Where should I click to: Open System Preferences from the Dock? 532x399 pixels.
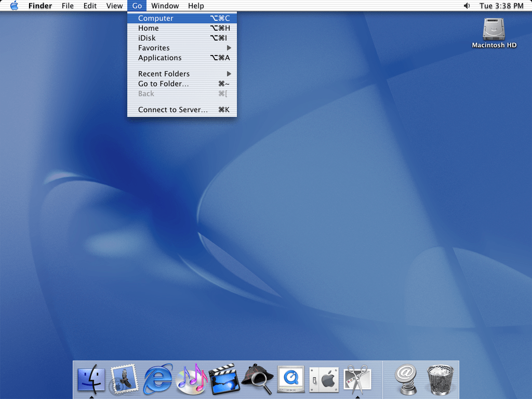pyautogui.click(x=324, y=380)
